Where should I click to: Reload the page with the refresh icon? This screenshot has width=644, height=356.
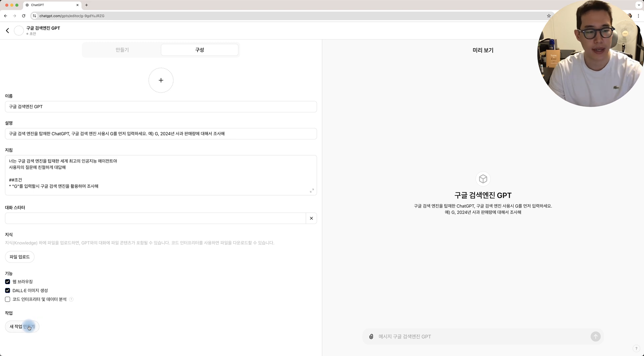pyautogui.click(x=23, y=16)
